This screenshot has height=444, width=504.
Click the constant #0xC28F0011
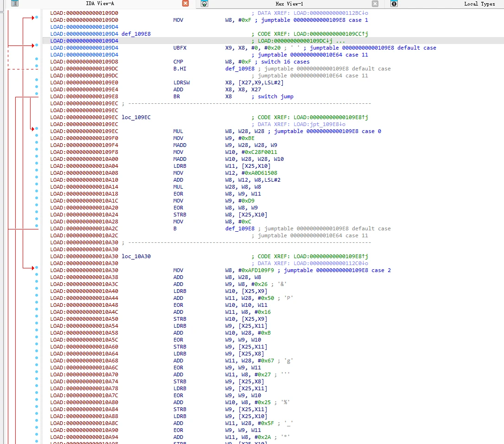259,152
